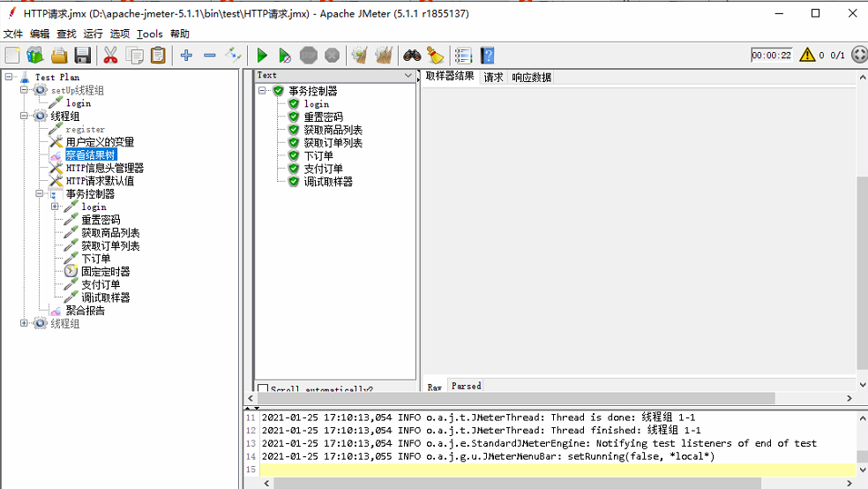Click Start no pauses icon
868x489 pixels.
tap(285, 56)
